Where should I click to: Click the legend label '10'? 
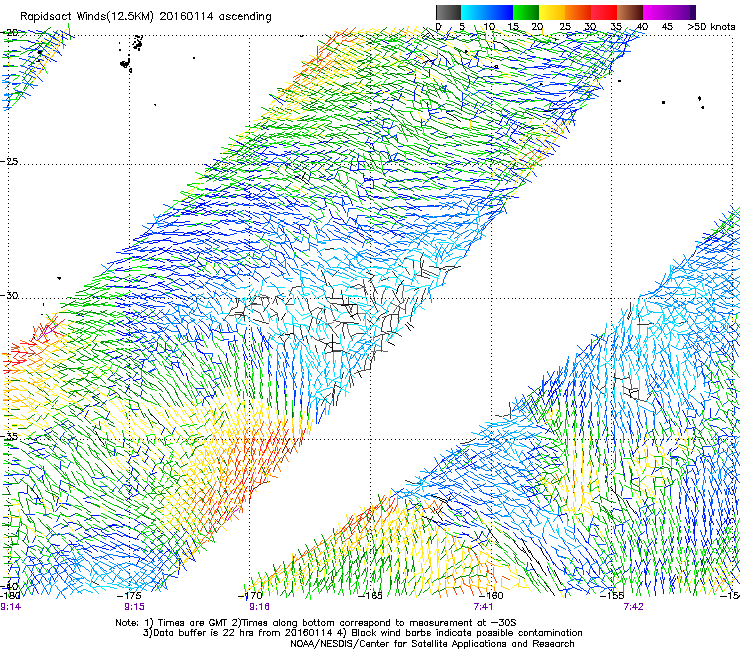click(489, 26)
